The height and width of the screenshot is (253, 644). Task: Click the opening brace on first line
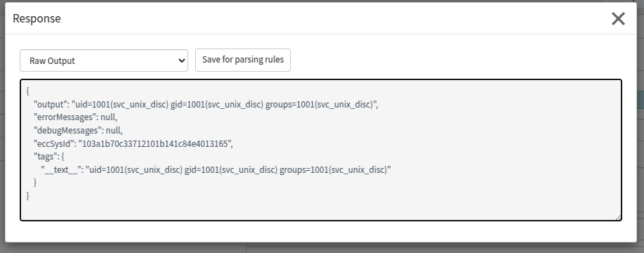click(27, 91)
